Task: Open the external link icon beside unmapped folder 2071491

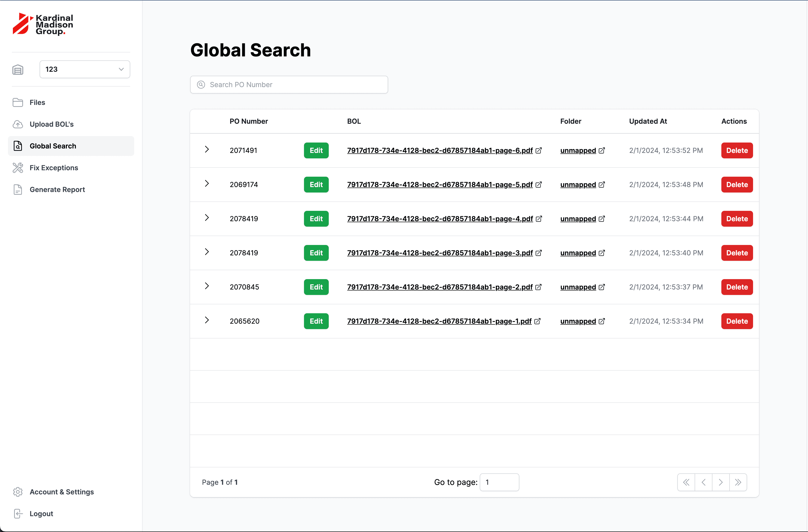Action: 602,150
